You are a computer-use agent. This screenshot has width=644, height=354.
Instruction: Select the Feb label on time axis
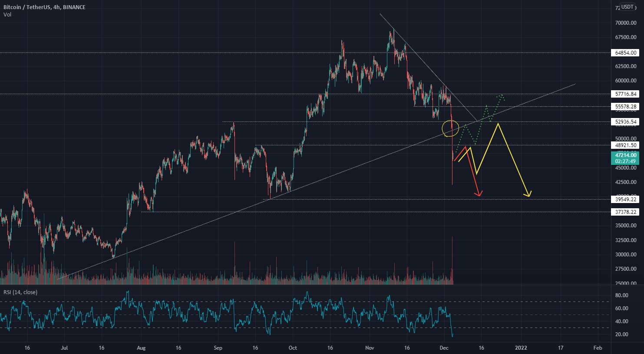598,348
